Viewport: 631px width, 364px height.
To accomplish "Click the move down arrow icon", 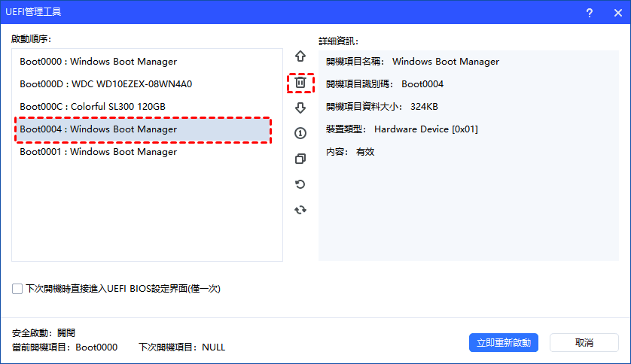I will coord(300,108).
